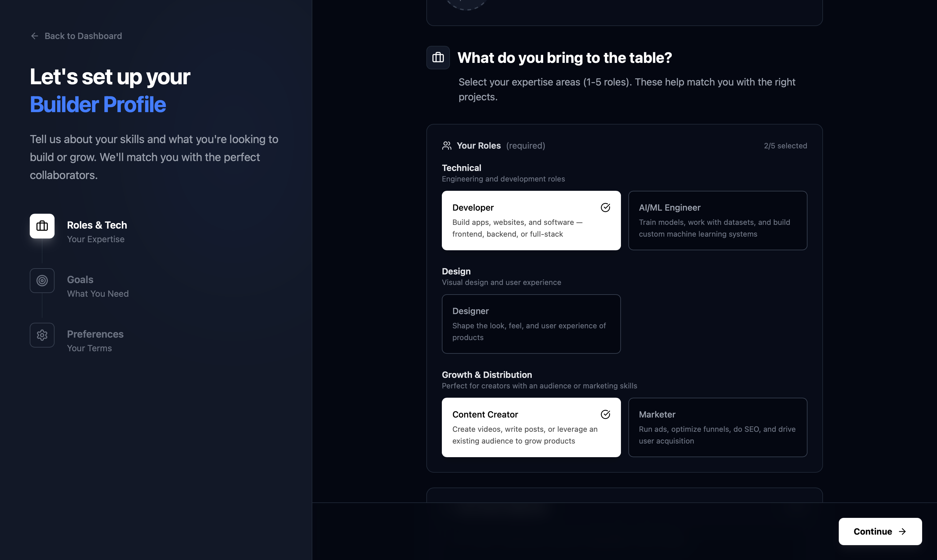Click the briefcase icon beside Roles & Tech step
The height and width of the screenshot is (560, 937).
42,226
